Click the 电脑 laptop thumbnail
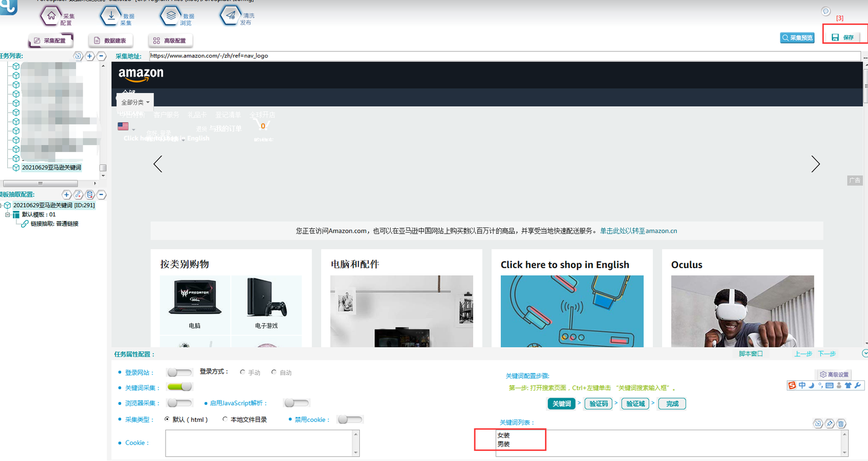Viewport: 868px width, 461px height. coord(194,299)
